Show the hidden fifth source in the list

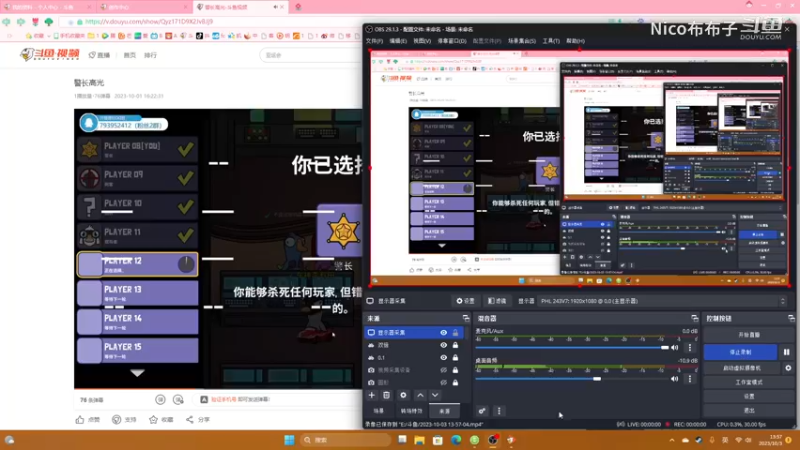443,382
